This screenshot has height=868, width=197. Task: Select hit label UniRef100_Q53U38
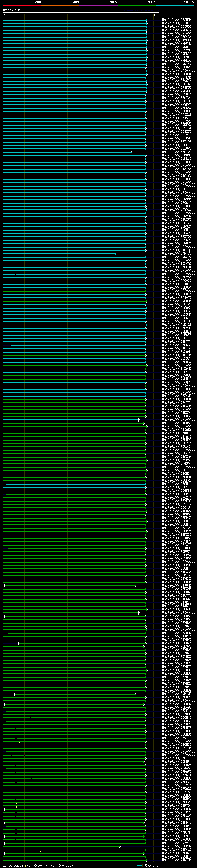click(x=177, y=26)
